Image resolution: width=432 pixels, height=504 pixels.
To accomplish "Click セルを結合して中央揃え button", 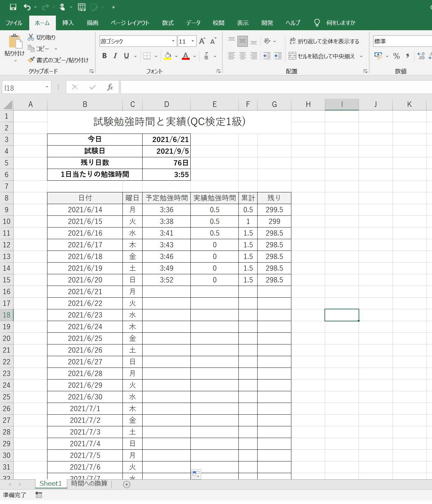I will point(322,56).
